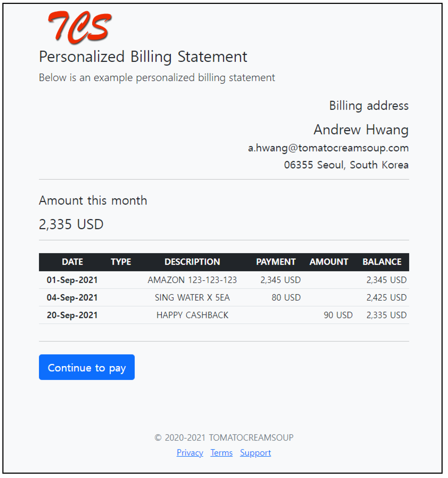The height and width of the screenshot is (478, 448).
Task: Click the TCS logo
Action: pyautogui.click(x=80, y=27)
